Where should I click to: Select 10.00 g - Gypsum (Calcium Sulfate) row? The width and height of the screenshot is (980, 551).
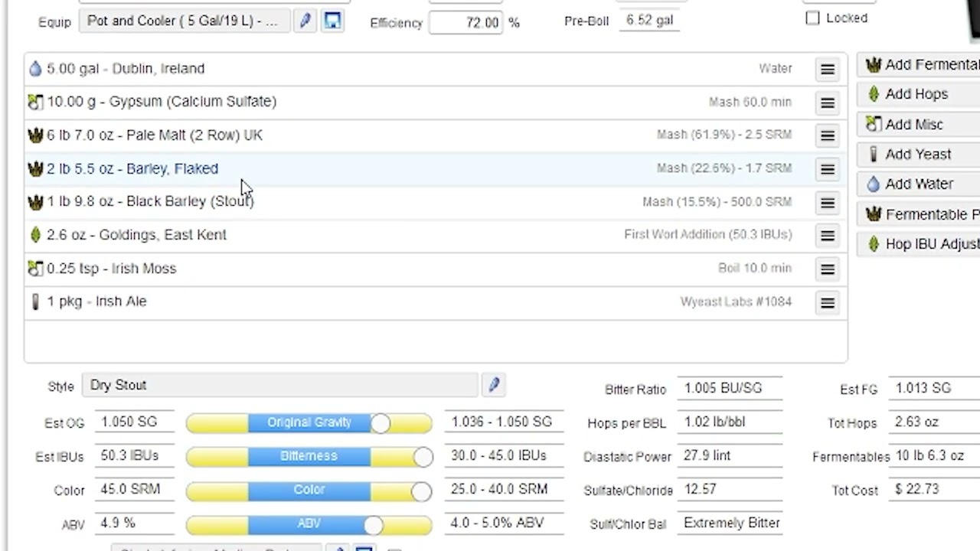(x=436, y=102)
